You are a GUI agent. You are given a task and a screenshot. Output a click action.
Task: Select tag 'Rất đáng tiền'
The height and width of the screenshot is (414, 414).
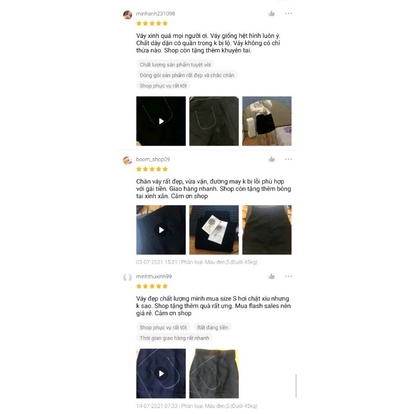(212, 327)
